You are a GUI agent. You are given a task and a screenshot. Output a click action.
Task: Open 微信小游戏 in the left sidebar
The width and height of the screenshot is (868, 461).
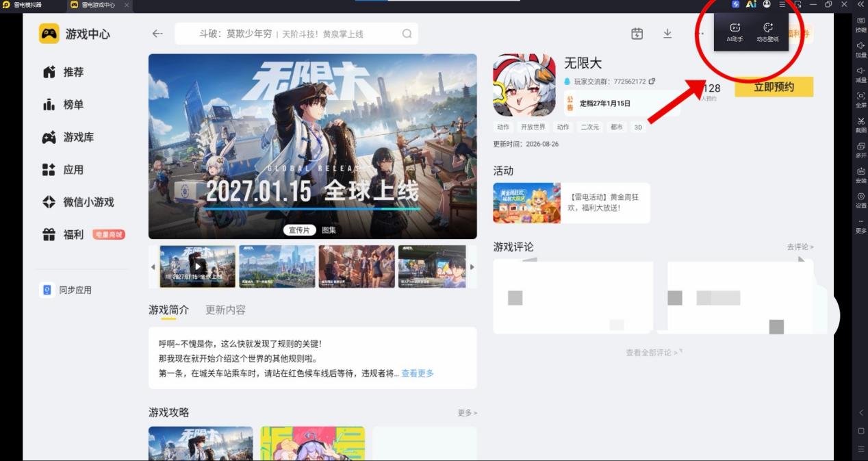pyautogui.click(x=78, y=202)
